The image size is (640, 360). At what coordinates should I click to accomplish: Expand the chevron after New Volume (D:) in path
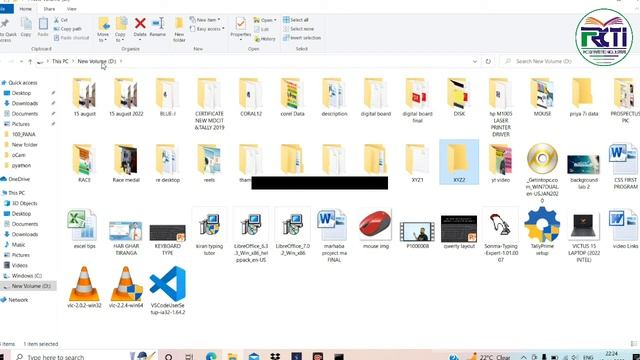point(121,61)
